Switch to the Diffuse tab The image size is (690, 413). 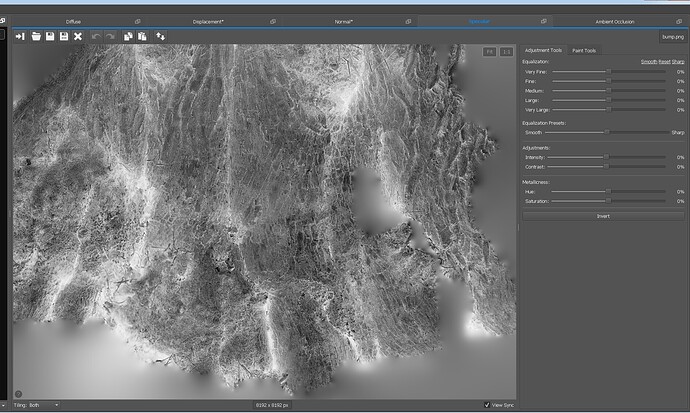[x=73, y=22]
